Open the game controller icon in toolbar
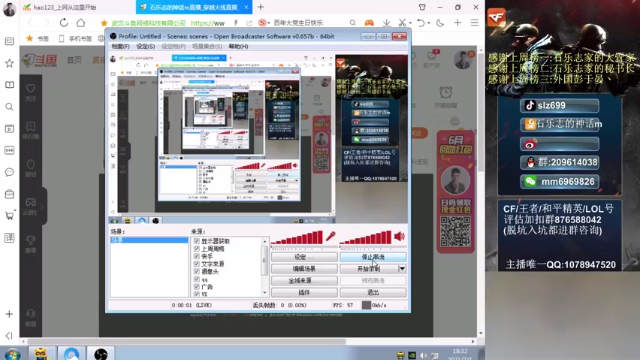The width and height of the screenshot is (640, 360). click(369, 23)
